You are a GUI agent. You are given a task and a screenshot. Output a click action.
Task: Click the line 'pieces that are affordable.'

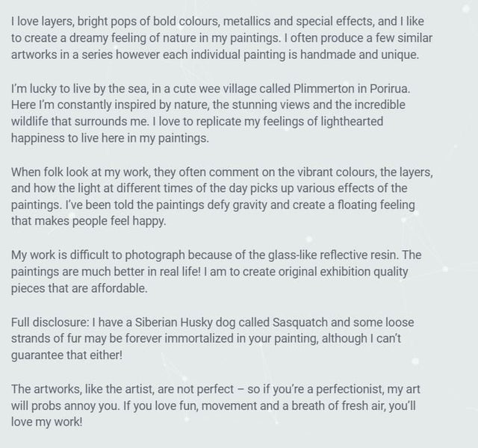(x=79, y=288)
